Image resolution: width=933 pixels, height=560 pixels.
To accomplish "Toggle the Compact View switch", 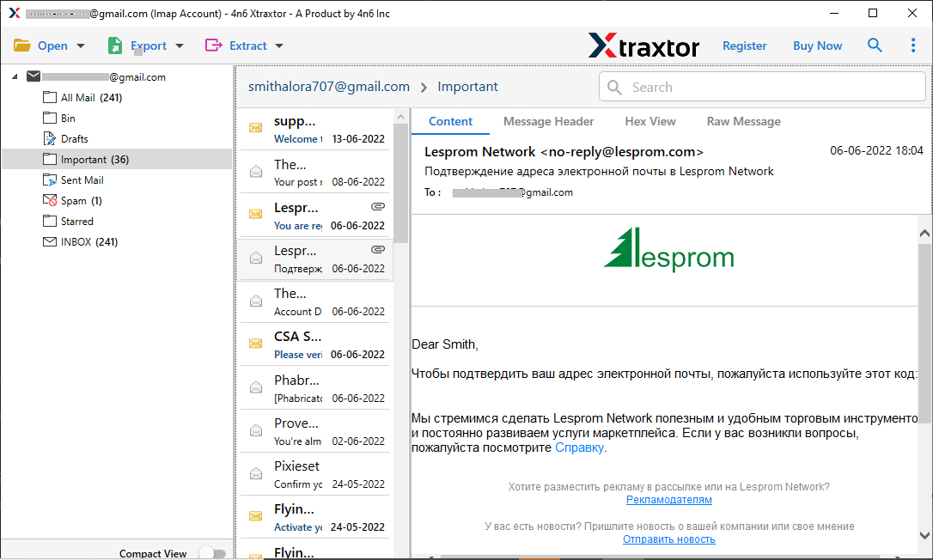I will pos(212,553).
